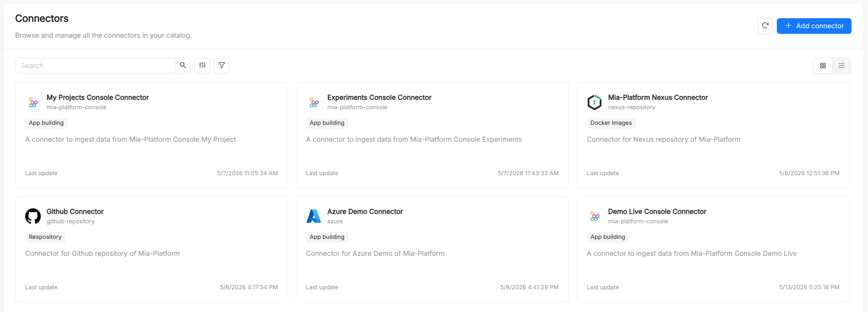Click timestamp 5/8/2026 4:41:28 PM
This screenshot has height=312, width=868.
click(529, 287)
